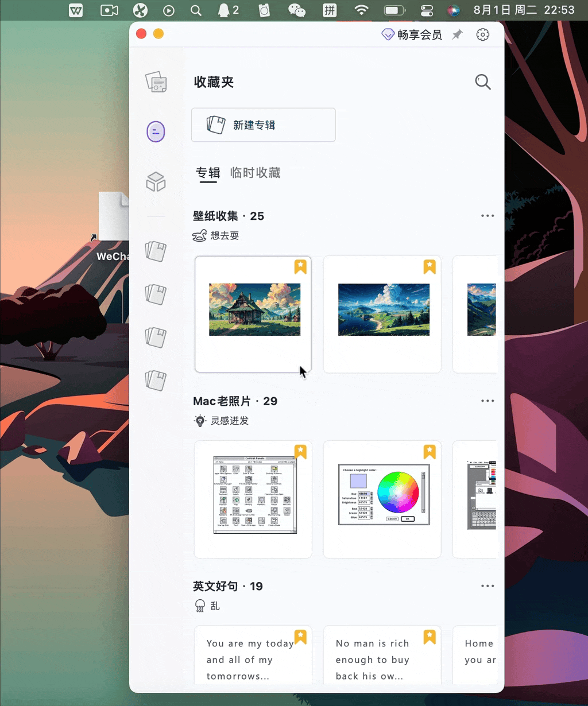Click the Mac老照片 · 29 album title
The image size is (588, 706).
tap(235, 401)
